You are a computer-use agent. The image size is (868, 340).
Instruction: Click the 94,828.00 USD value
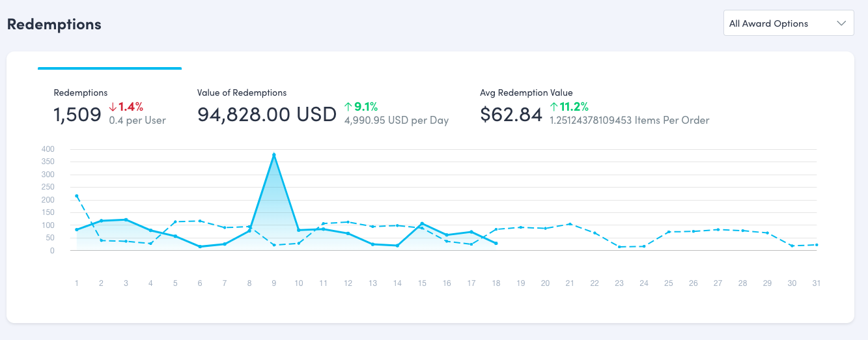[x=267, y=115]
